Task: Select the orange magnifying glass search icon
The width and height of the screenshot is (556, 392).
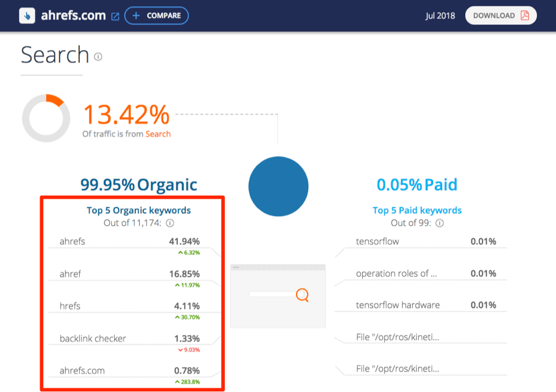Action: point(302,296)
